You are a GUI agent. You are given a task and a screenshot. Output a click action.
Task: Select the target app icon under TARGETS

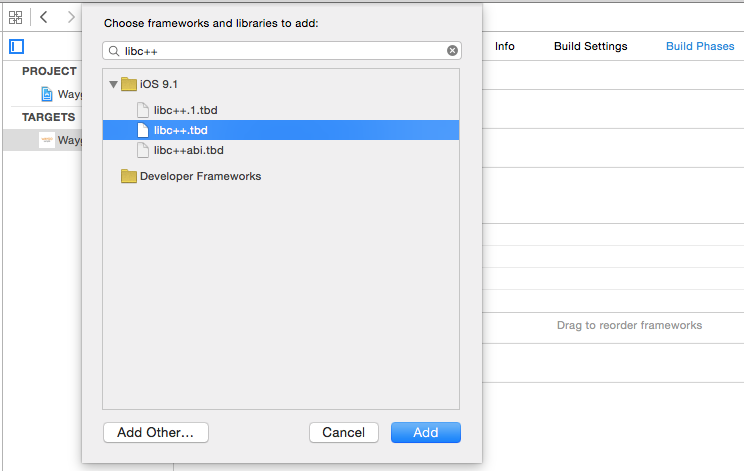pos(46,140)
